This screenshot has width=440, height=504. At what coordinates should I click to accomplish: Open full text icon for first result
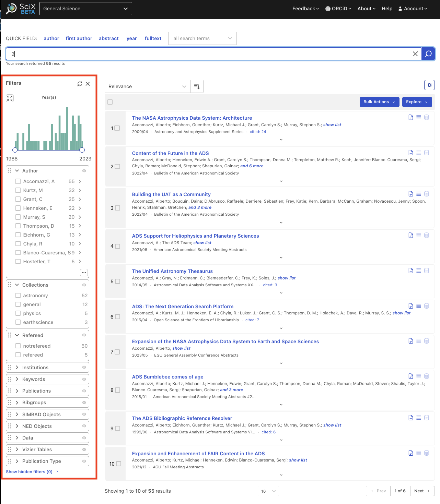(x=410, y=118)
